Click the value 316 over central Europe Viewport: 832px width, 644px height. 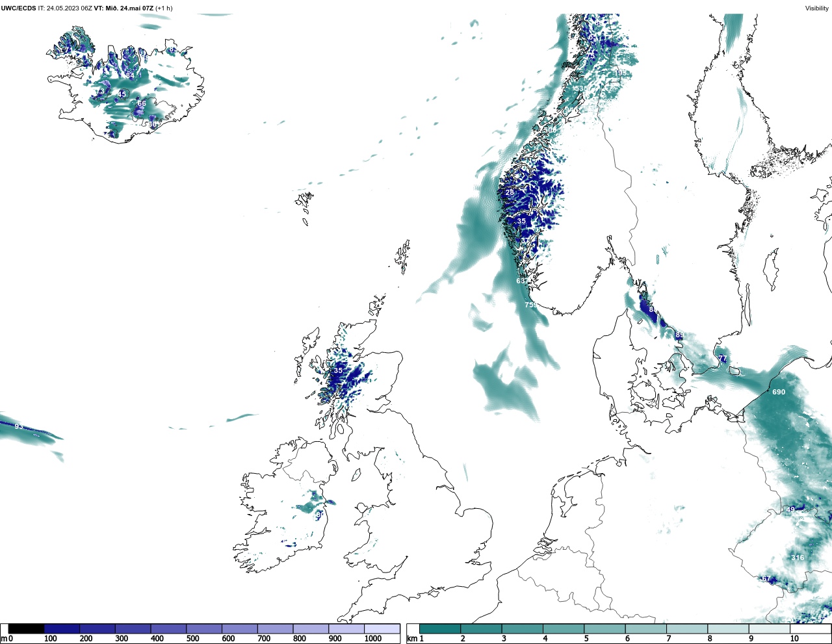tap(798, 558)
